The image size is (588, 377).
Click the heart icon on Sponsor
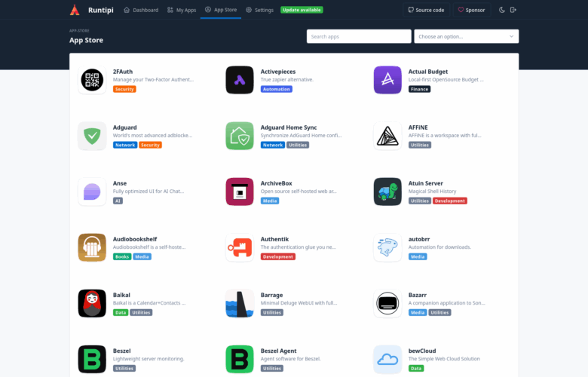461,10
